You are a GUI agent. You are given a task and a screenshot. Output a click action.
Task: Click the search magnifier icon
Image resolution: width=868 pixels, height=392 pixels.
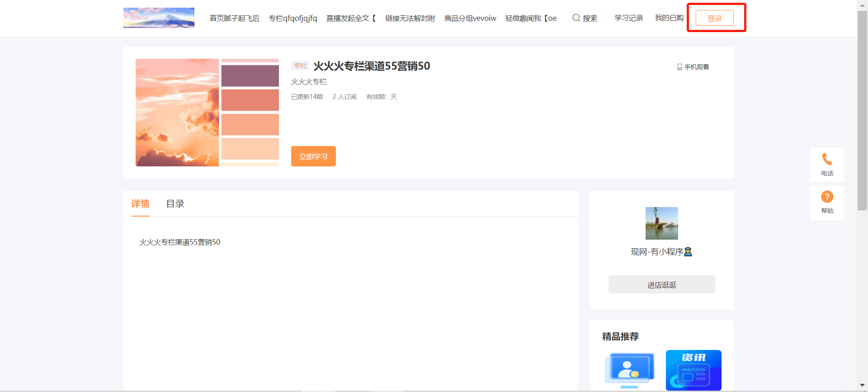point(576,18)
